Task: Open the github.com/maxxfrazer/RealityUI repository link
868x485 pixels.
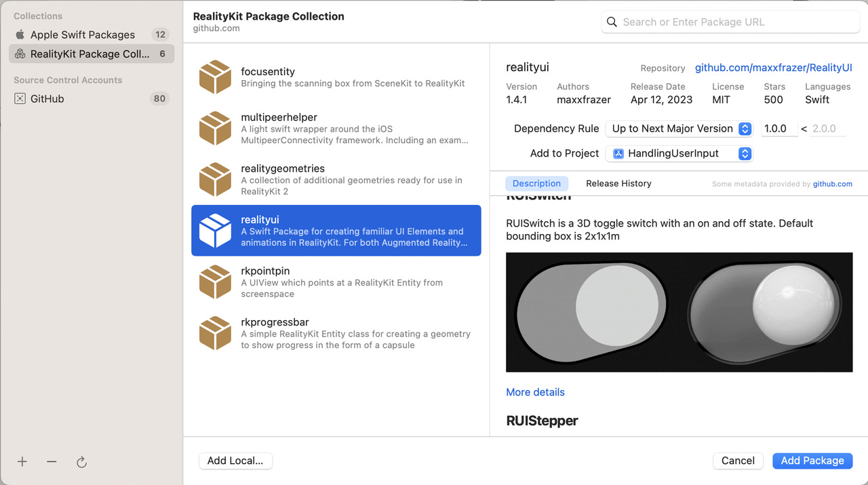Action: (774, 68)
